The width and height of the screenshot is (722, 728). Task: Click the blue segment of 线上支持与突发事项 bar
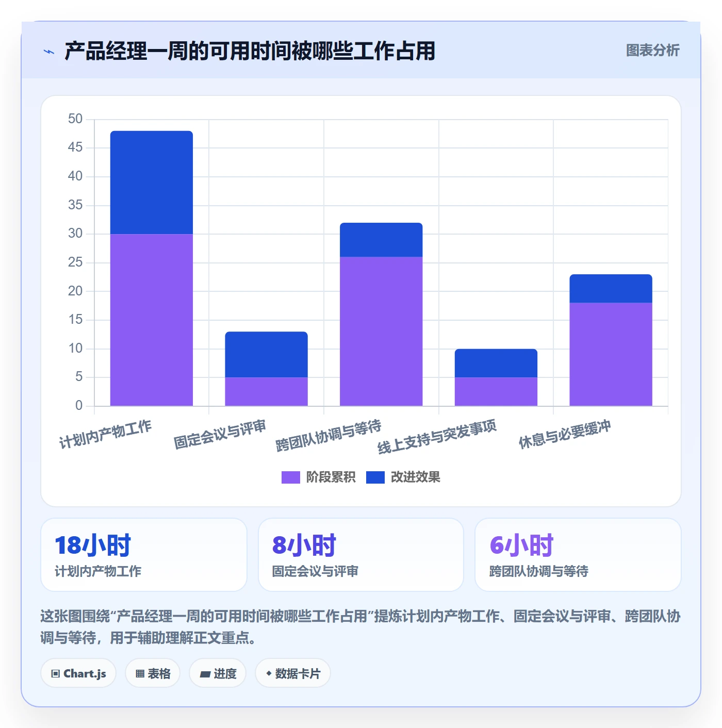(496, 363)
